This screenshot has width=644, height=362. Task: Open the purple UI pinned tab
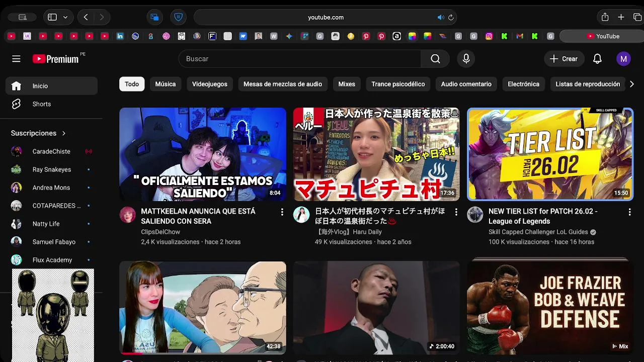[x=27, y=36]
